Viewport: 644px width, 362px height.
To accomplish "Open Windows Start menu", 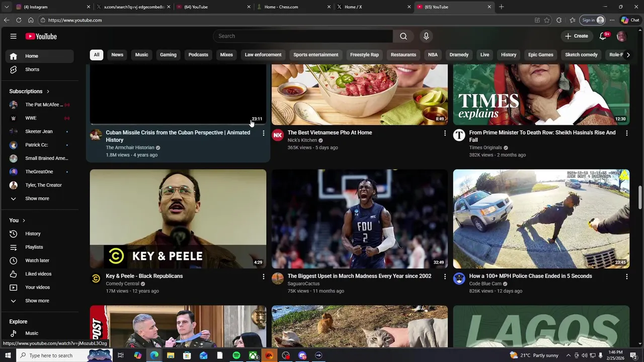I will coord(8,355).
